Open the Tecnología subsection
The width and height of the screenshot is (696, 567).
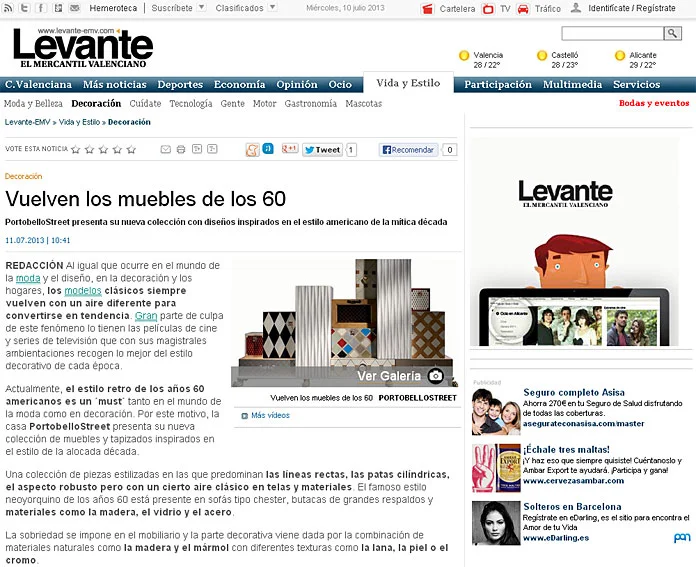click(x=191, y=103)
